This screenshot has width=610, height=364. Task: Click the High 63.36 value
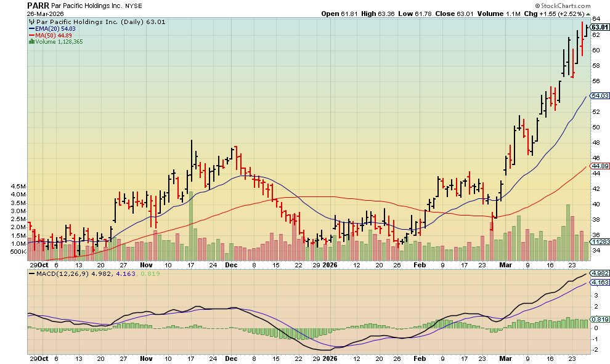(378, 14)
